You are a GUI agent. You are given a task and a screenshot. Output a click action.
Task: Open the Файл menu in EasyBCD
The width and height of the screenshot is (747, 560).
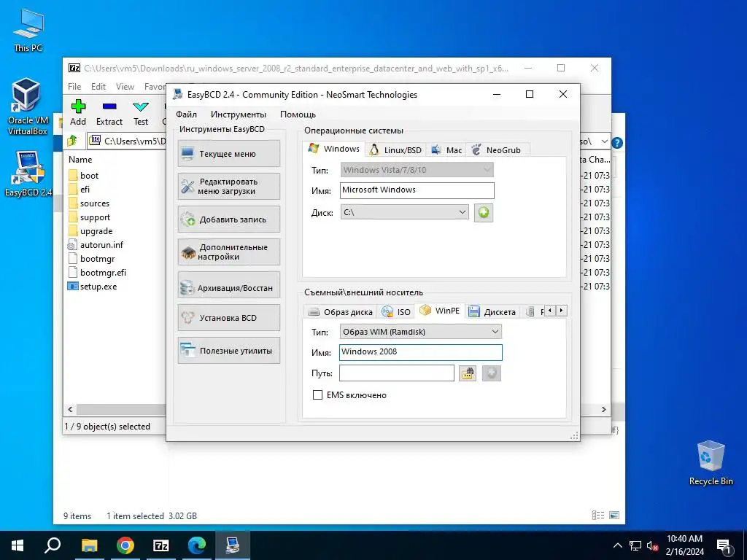186,114
